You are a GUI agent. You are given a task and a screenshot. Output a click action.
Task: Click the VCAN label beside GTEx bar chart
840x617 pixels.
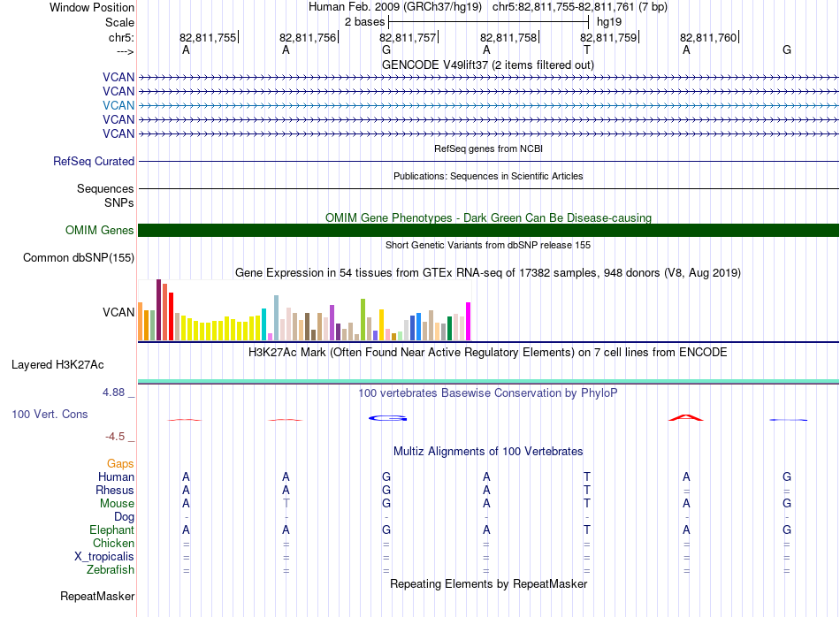tap(118, 312)
